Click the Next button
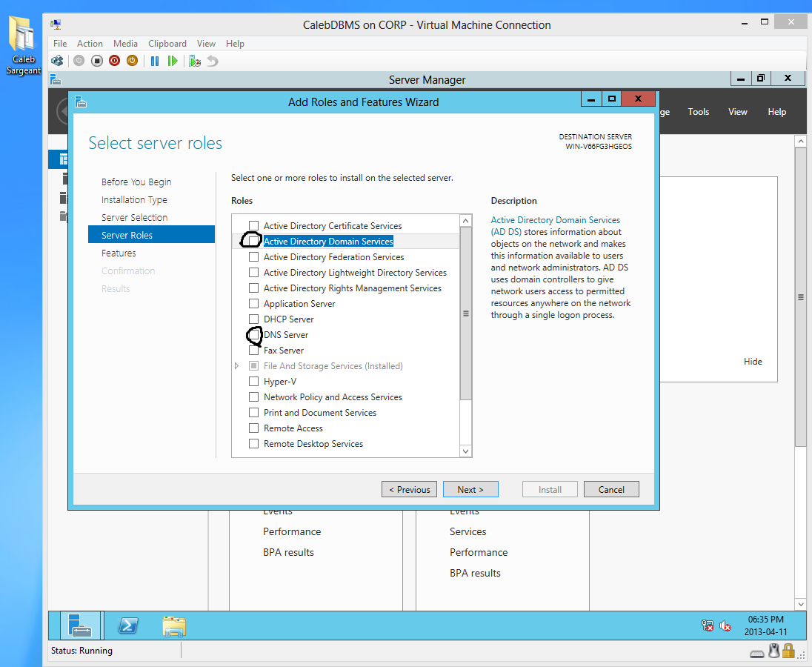 tap(470, 489)
